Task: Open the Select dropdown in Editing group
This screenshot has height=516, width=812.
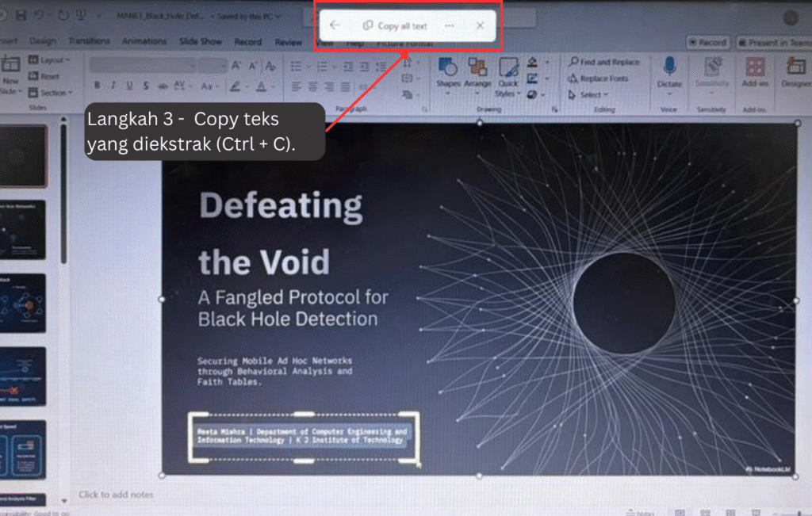Action: [587, 95]
